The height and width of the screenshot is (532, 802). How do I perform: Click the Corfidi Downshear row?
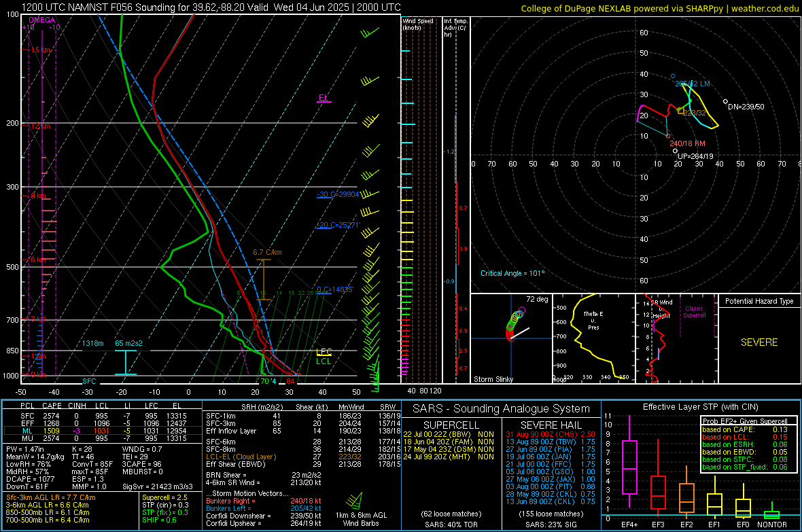[264, 516]
